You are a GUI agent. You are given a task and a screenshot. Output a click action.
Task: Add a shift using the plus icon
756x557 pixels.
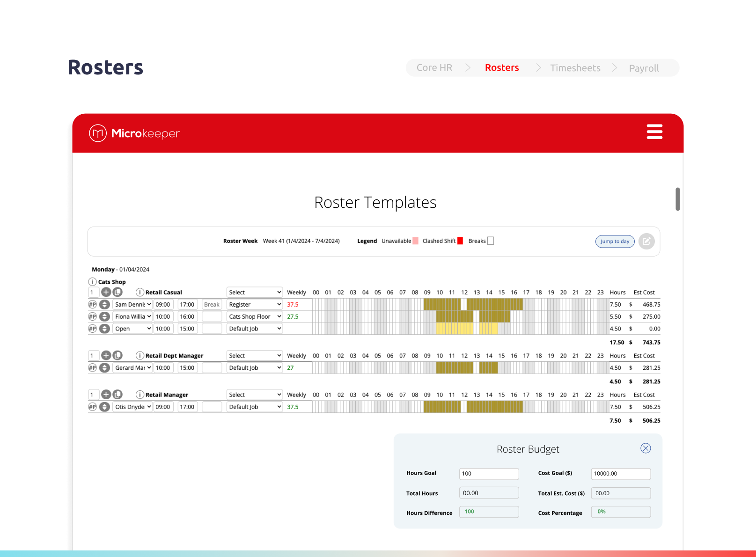tap(105, 292)
